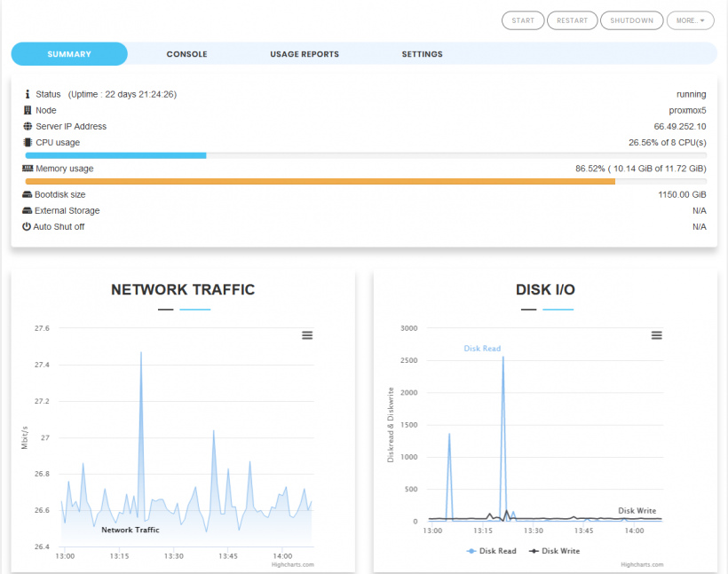
Task: Click the orange Memory usage progress bar
Action: click(x=320, y=181)
